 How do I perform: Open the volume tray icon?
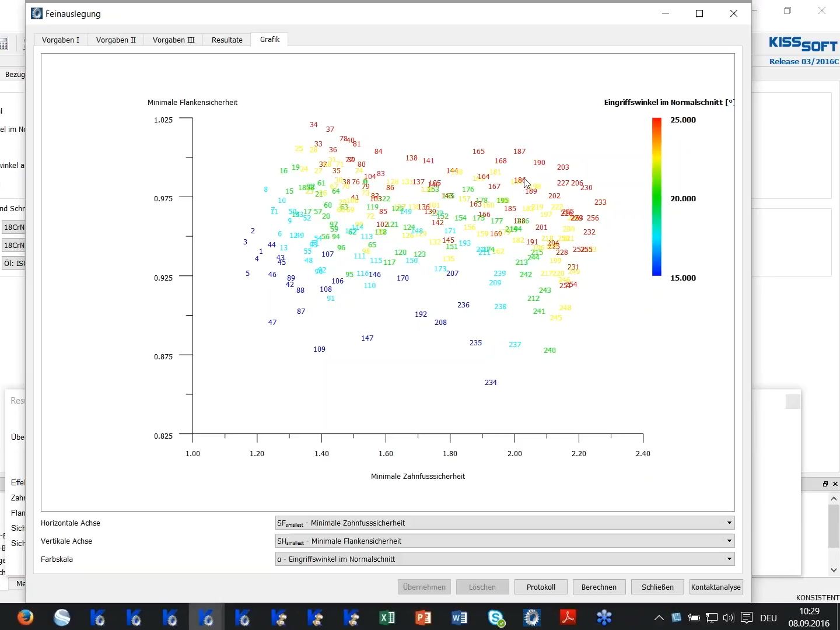point(728,618)
